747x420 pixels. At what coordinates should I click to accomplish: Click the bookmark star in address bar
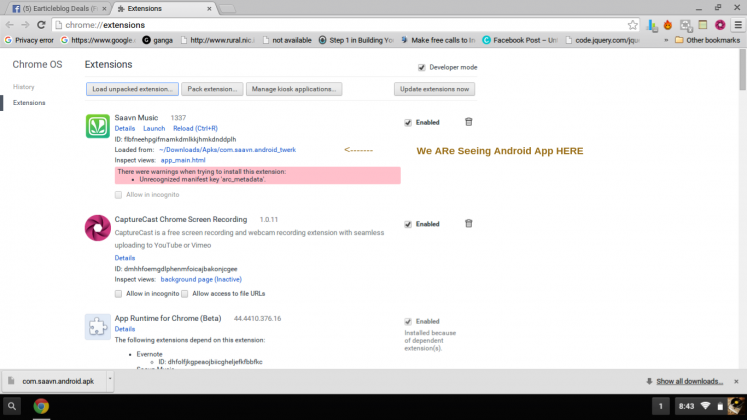(x=633, y=24)
